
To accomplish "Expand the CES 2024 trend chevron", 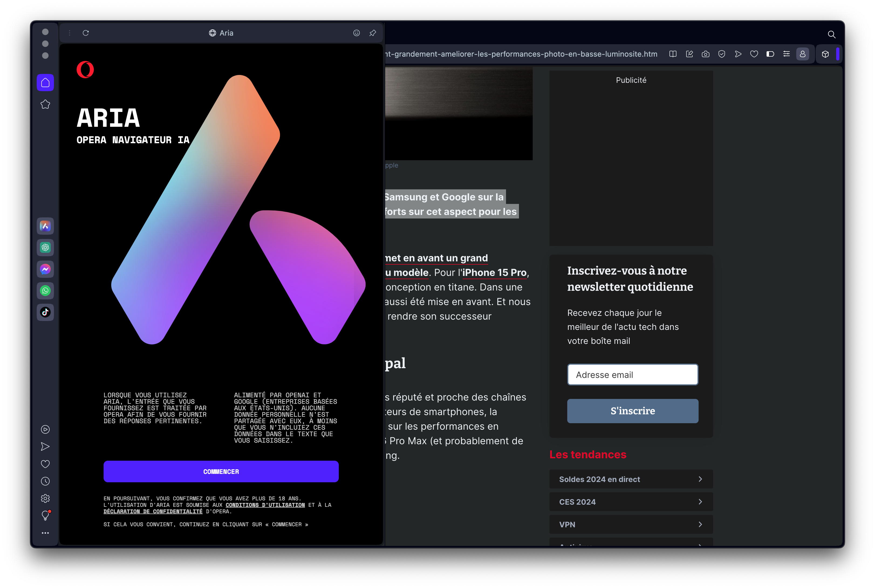I will tap(700, 502).
